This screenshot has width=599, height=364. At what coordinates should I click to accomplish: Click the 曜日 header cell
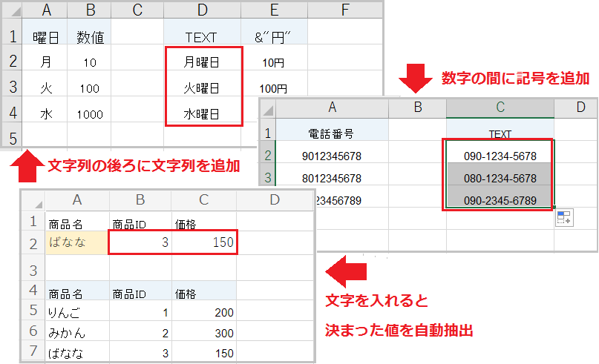46,37
